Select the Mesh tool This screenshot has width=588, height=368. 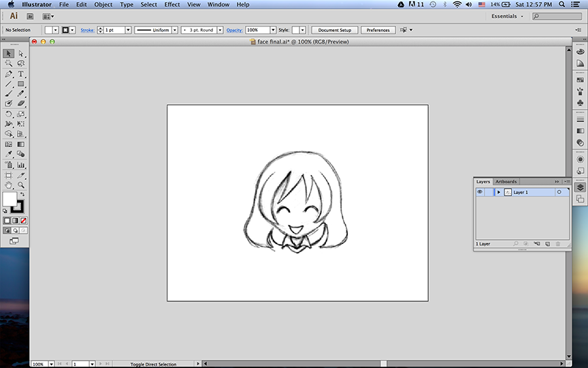(x=9, y=144)
